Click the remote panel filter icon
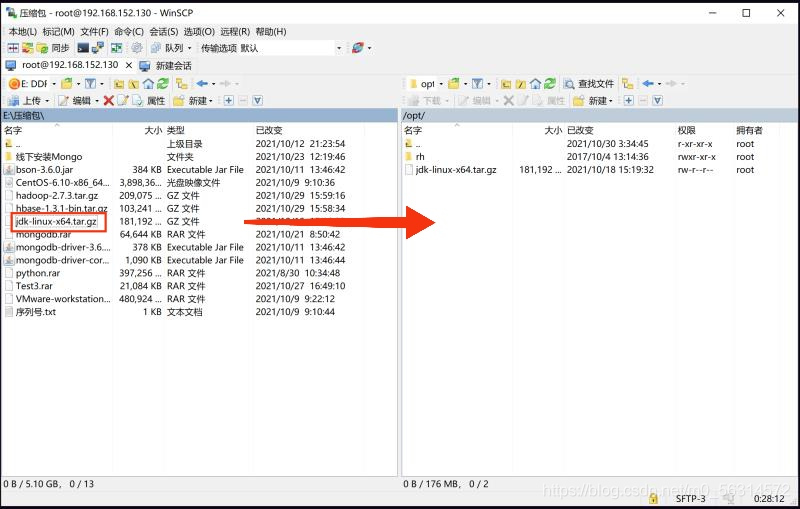Viewport: 800px width, 509px height. (x=478, y=84)
